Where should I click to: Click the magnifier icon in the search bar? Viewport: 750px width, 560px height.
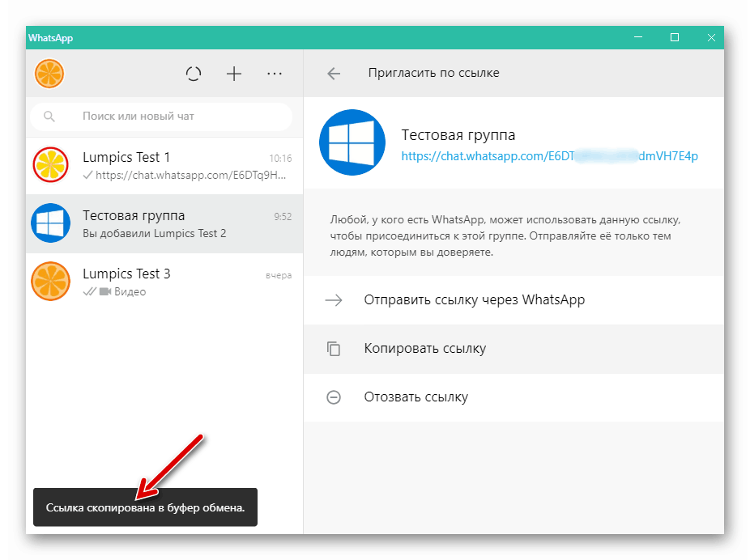coord(49,116)
